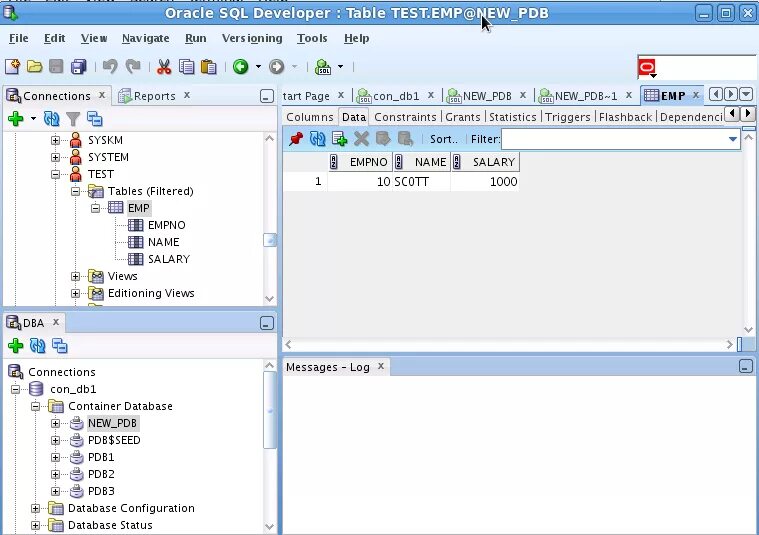The width and height of the screenshot is (759, 535).
Task: Delete selected row with the X icon
Action: [x=361, y=139]
